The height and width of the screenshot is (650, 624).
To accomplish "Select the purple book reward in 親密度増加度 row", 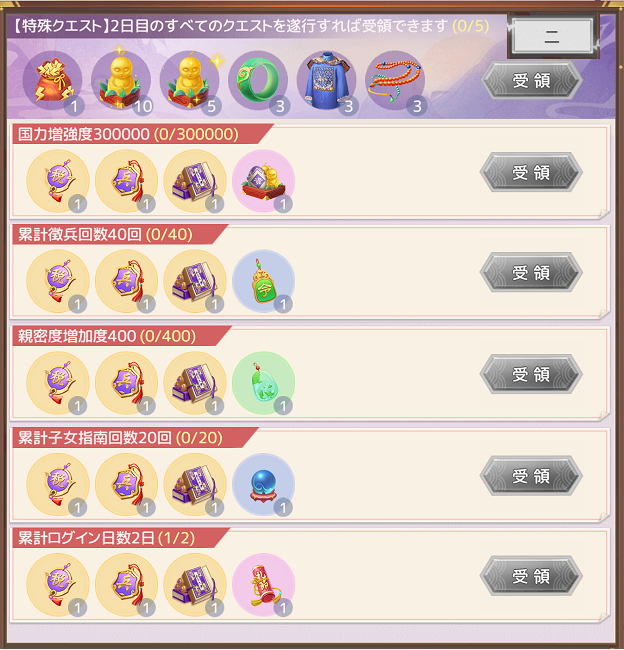I will pyautogui.click(x=195, y=383).
